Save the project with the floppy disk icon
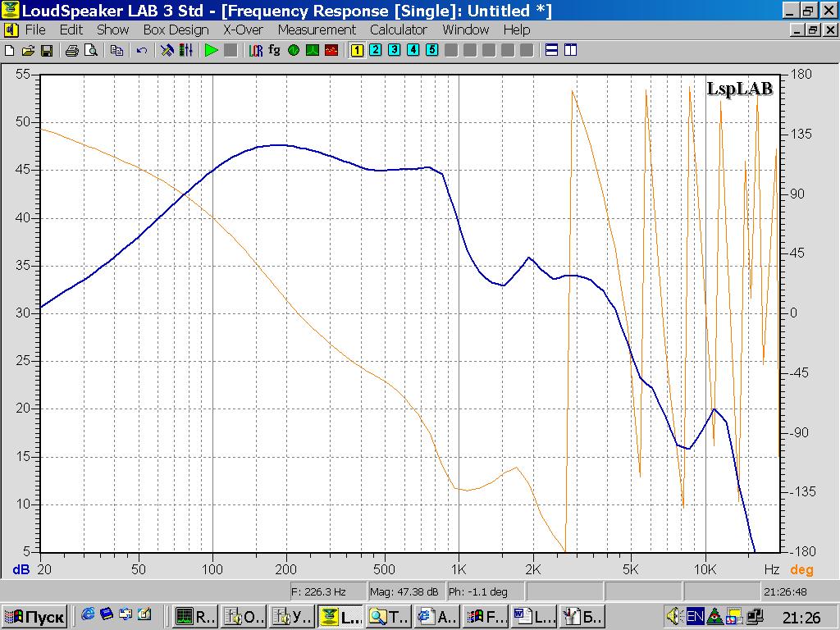This screenshot has height=630, width=840. click(47, 50)
